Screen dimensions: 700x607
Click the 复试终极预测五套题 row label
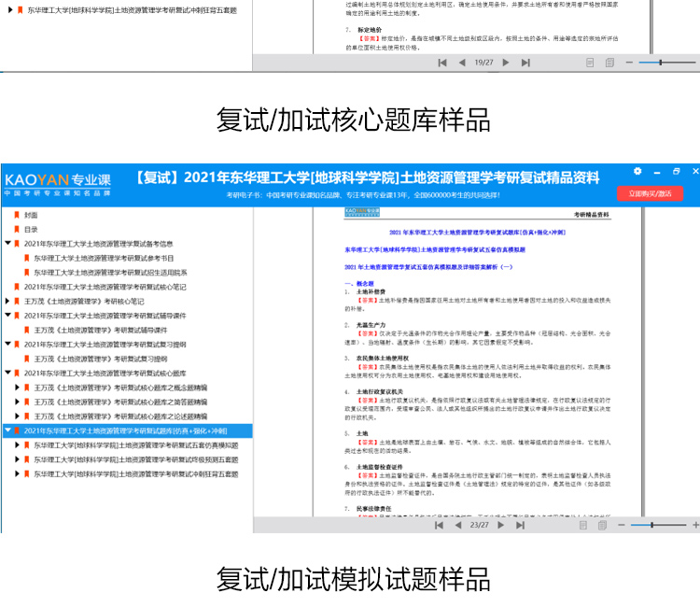[136, 459]
